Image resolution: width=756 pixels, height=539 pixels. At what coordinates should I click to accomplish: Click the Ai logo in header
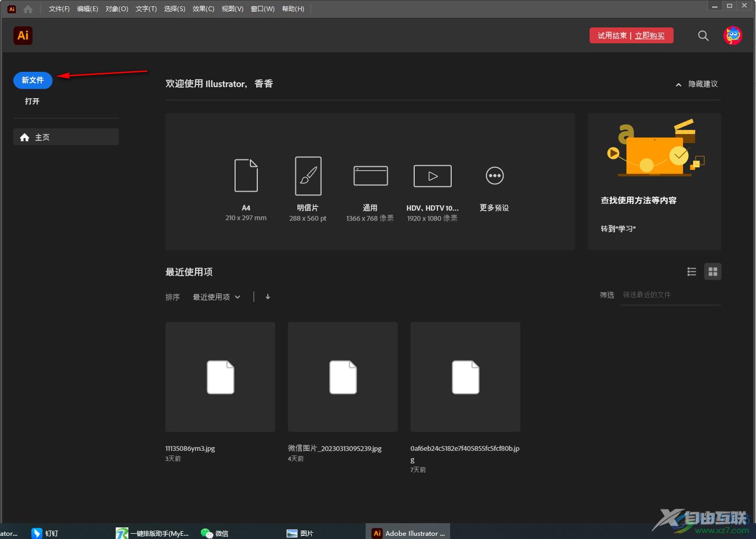(23, 35)
